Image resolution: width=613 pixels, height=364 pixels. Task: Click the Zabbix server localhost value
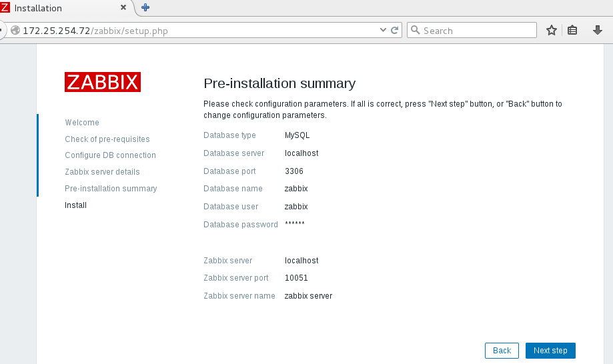301,261
